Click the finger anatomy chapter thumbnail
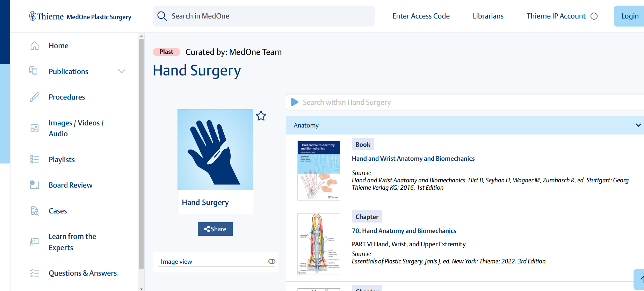Viewport: 644px width, 291px height. 319,244
